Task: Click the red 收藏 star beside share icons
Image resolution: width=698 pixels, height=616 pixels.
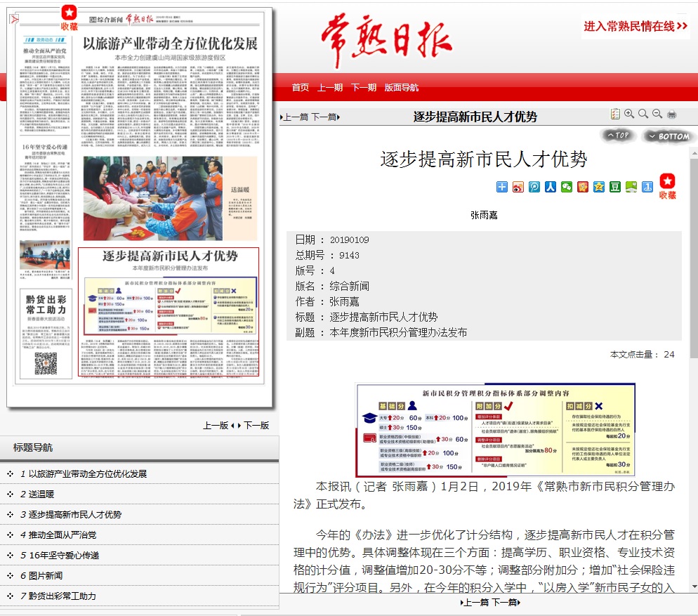Action: 667,186
